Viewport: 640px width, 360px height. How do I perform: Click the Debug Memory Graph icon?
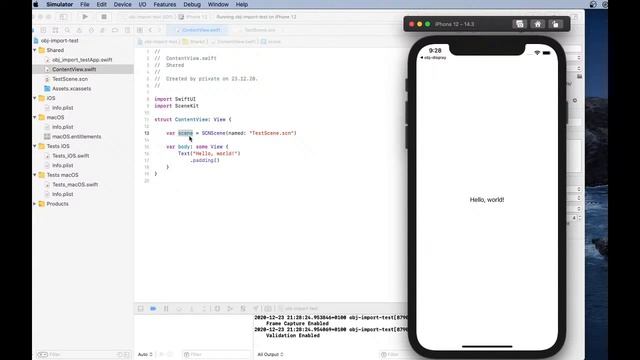pos(230,309)
